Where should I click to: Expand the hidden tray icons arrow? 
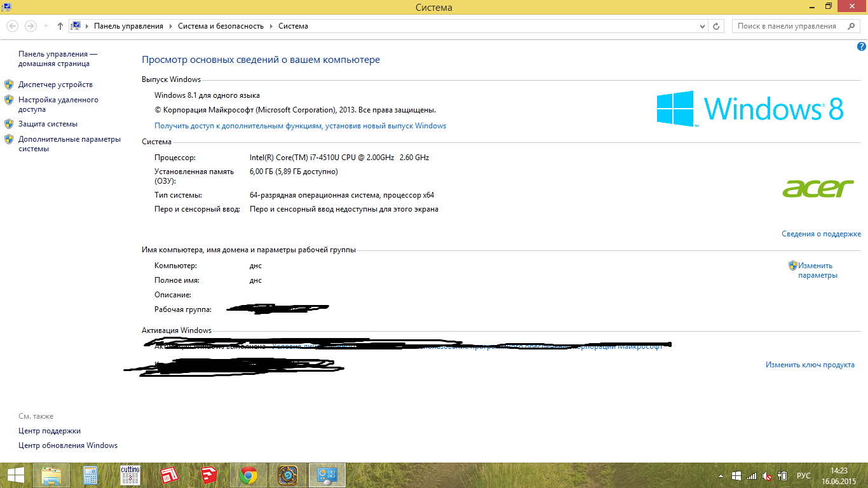click(x=721, y=476)
